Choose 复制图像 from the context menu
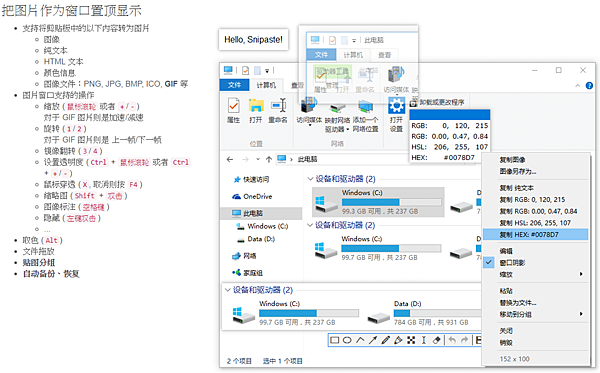 point(512,160)
